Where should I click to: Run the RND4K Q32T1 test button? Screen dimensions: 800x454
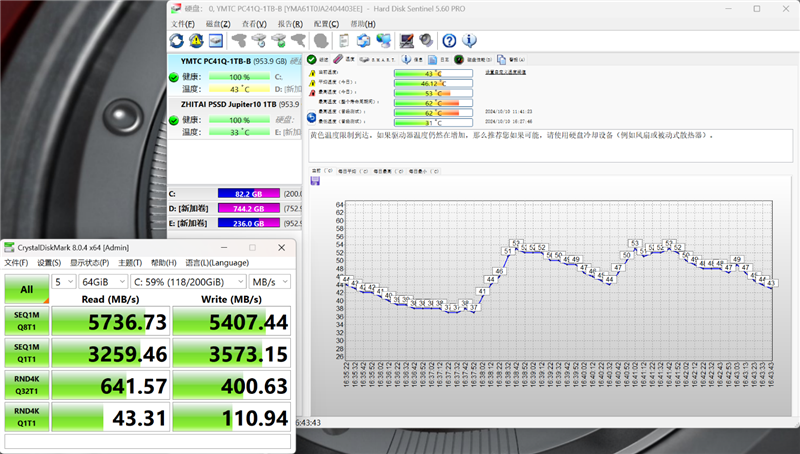tap(27, 385)
